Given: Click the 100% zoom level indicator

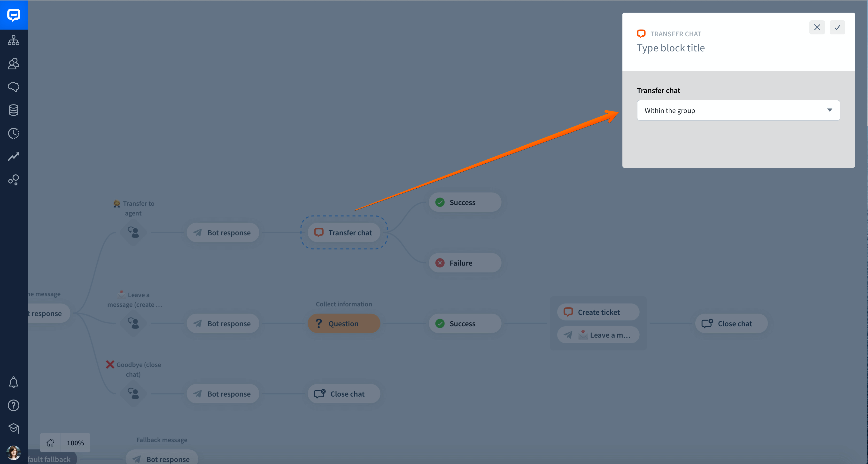Looking at the screenshot, I should coord(75,442).
